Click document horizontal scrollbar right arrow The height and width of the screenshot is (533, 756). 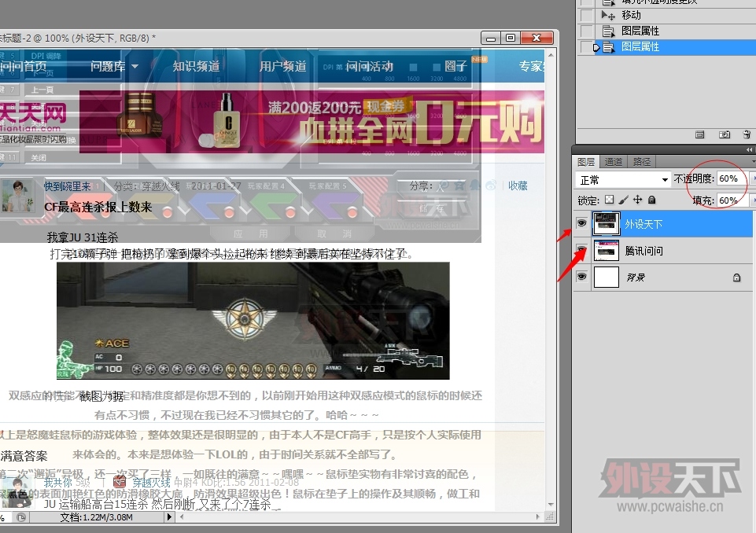[538, 517]
